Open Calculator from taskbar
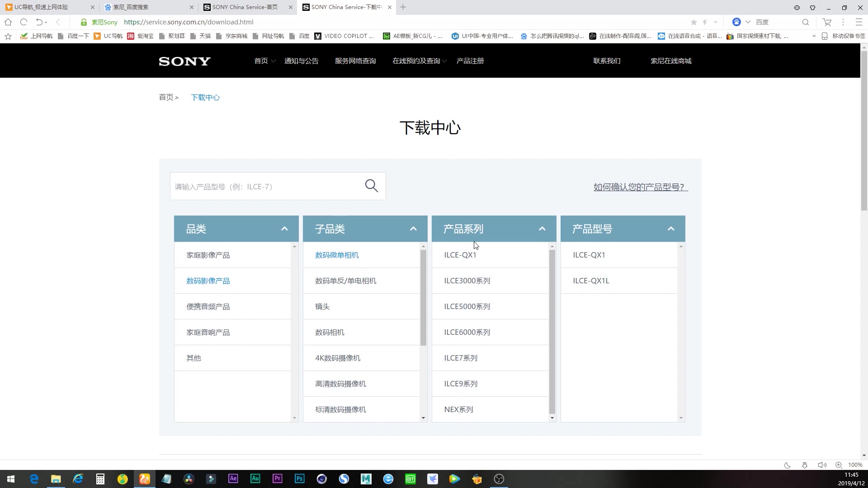 [100, 479]
